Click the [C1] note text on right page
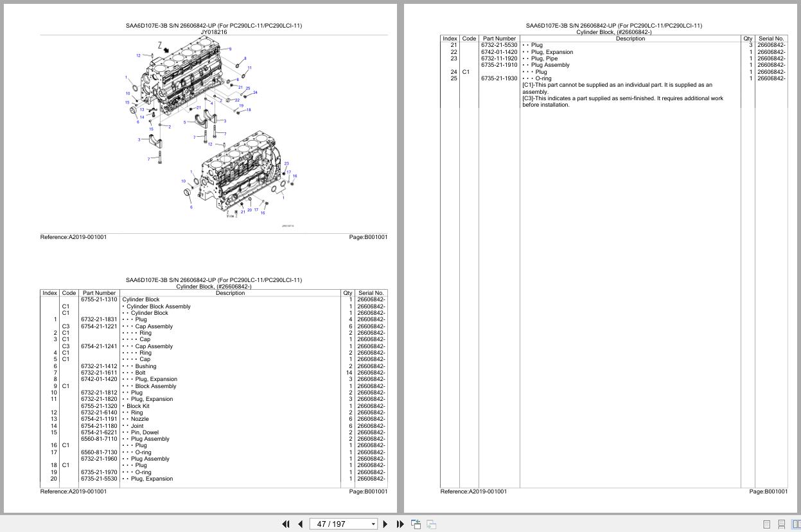Screen dimensions: 801x532 (617, 88)
